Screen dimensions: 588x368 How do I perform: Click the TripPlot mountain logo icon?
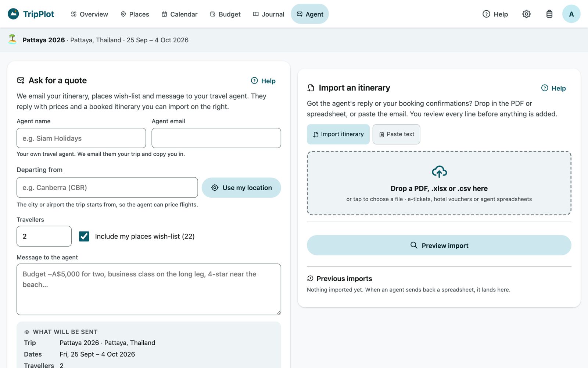pos(13,14)
